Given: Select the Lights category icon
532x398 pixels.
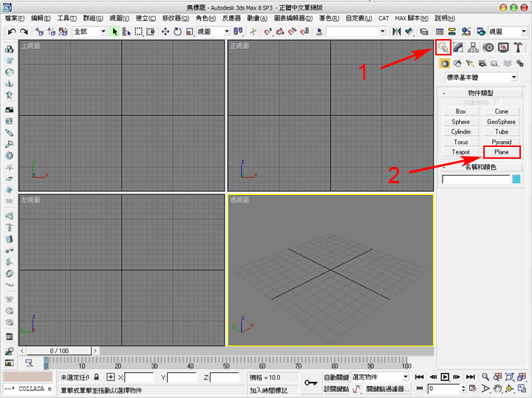Looking at the screenshot, I should 470,64.
